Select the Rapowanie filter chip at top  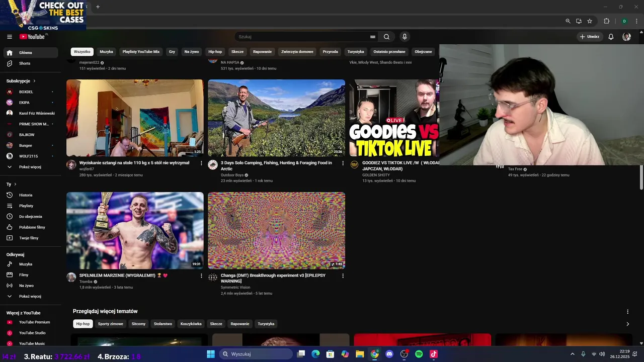[262, 52]
